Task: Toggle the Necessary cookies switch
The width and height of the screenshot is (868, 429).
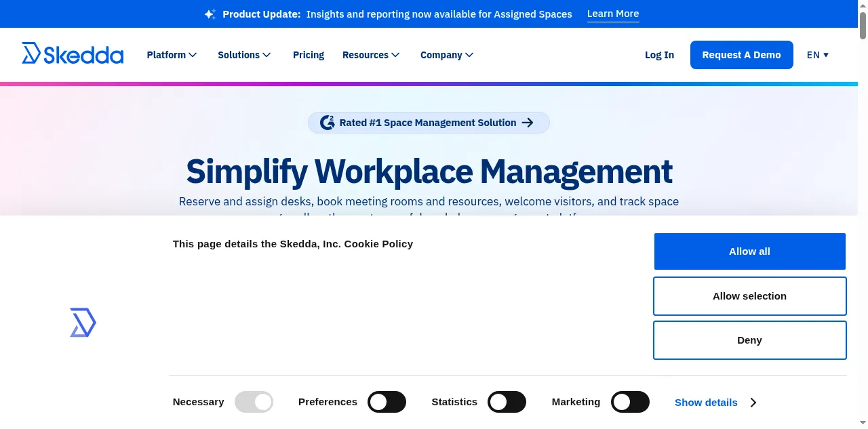Action: 254,402
